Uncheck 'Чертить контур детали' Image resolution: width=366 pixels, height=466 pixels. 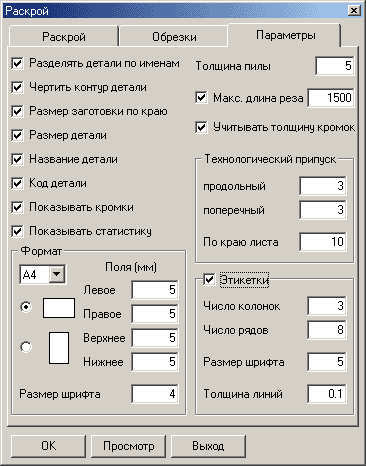tap(17, 87)
